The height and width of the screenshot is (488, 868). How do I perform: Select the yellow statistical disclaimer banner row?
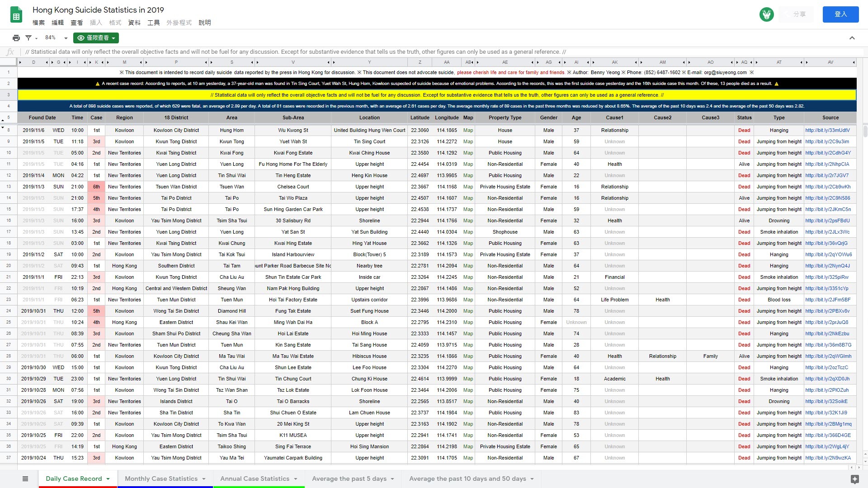pyautogui.click(x=437, y=95)
